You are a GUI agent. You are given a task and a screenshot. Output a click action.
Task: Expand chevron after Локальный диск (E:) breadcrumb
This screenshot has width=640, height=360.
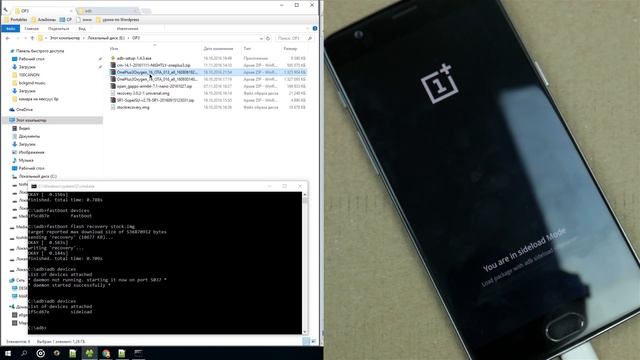pos(128,38)
